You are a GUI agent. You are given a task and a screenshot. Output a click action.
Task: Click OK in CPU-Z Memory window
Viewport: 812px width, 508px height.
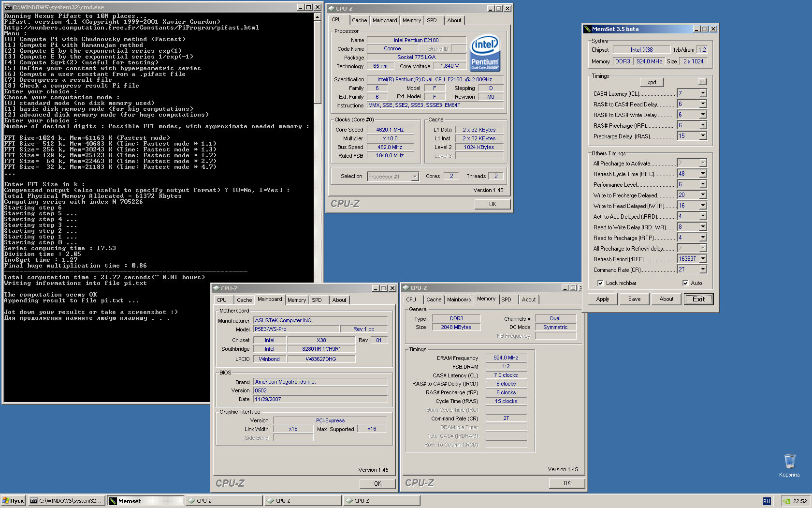[567, 483]
